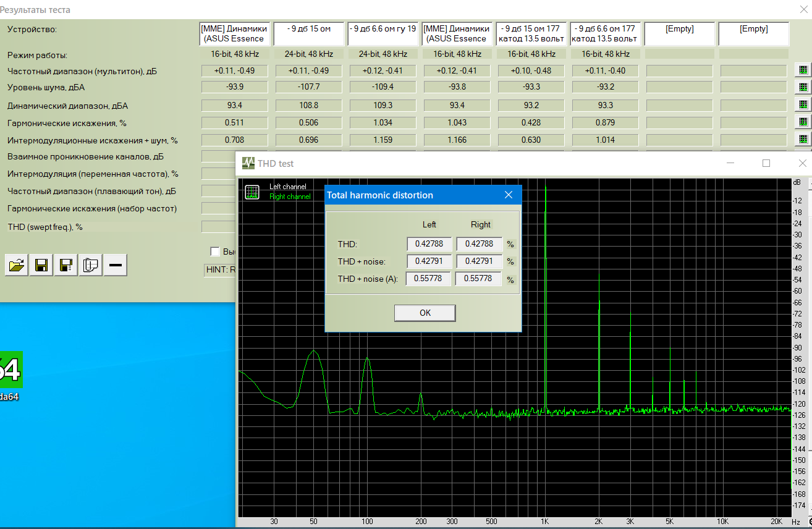The width and height of the screenshot is (812, 529).
Task: Click harmonic distortion cell '0.428'
Action: coord(531,122)
